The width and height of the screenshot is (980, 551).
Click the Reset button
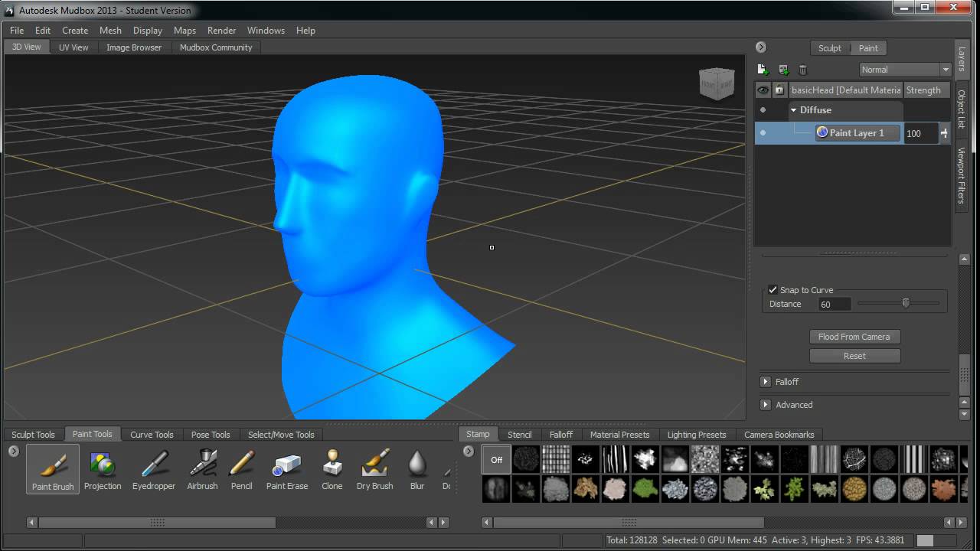854,356
